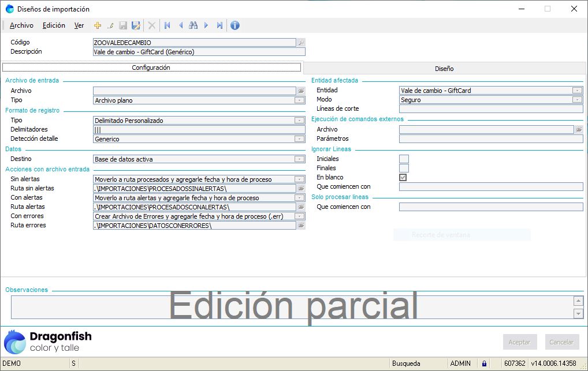Viewport: 588px width, 371px height.
Task: Open the Delimitado Personalizado dropdown
Action: coord(299,121)
